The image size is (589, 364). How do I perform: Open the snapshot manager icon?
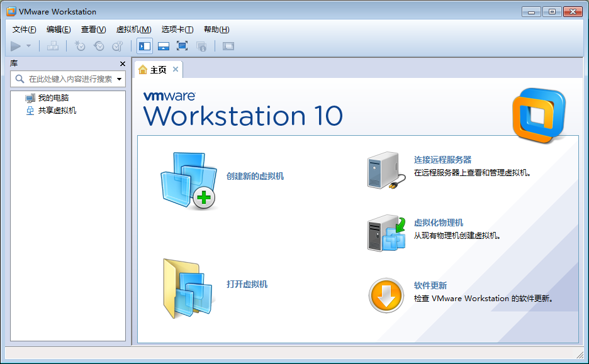(118, 46)
